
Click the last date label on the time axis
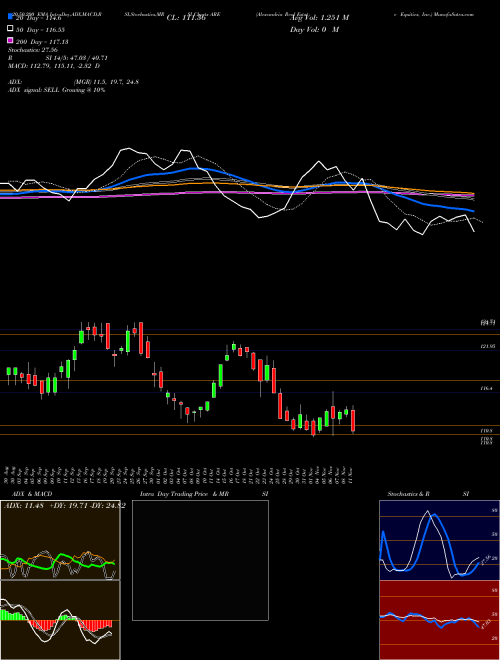click(351, 474)
